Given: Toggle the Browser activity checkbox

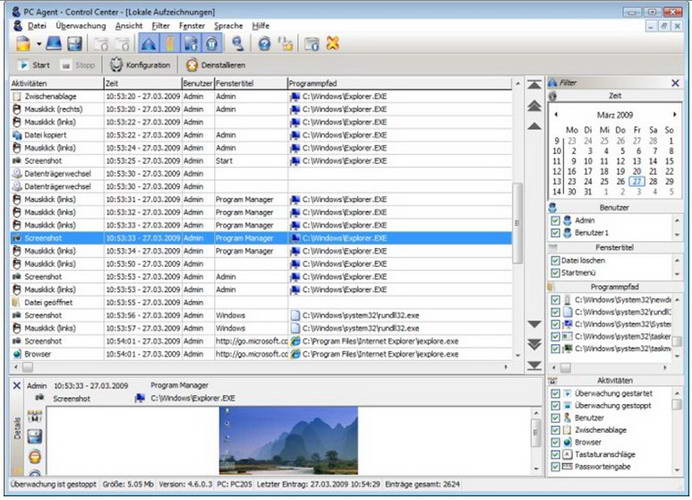Looking at the screenshot, I should pos(556,441).
